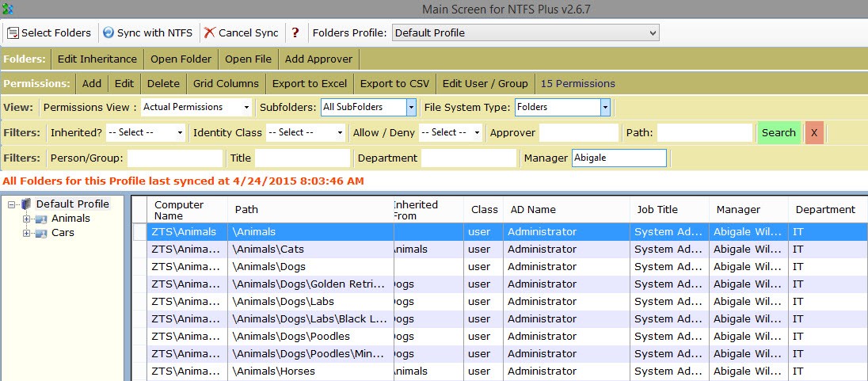Image resolution: width=868 pixels, height=381 pixels.
Task: Select the Cars tree item
Action: [63, 233]
